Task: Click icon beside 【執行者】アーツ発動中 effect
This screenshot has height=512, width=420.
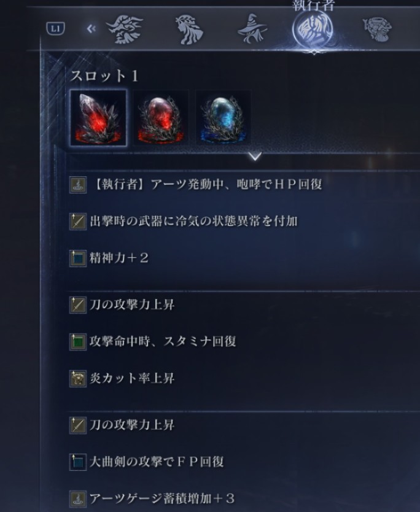Action: pyautogui.click(x=78, y=185)
